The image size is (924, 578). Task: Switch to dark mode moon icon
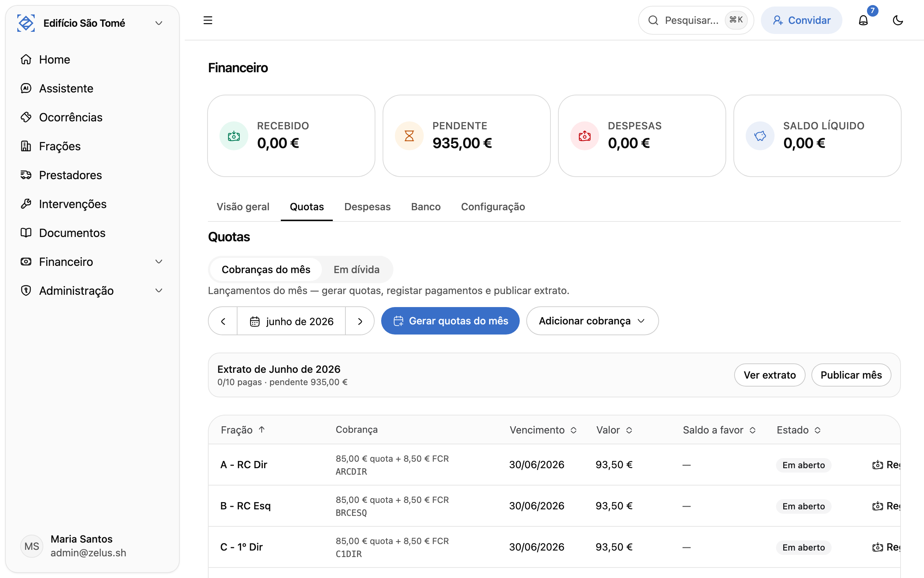[x=898, y=20]
